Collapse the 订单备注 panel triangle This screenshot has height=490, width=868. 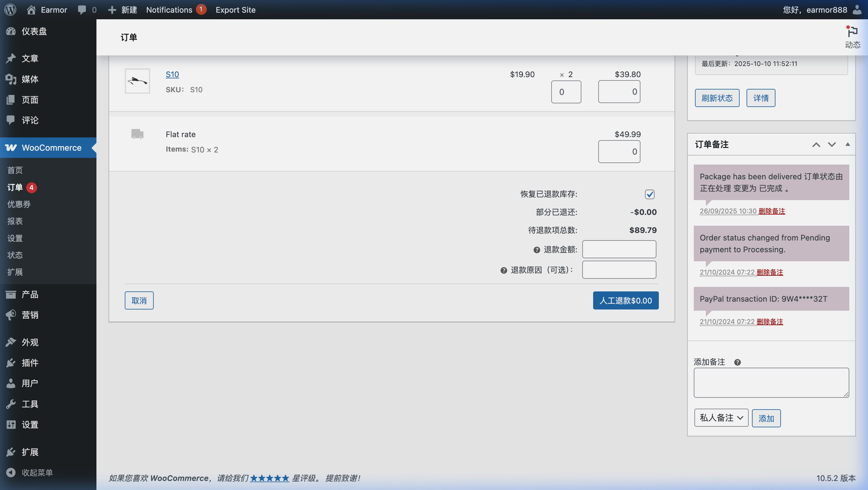coord(848,144)
